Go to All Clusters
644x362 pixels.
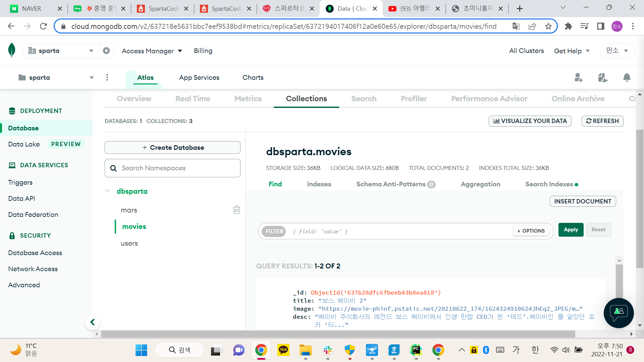click(x=526, y=51)
